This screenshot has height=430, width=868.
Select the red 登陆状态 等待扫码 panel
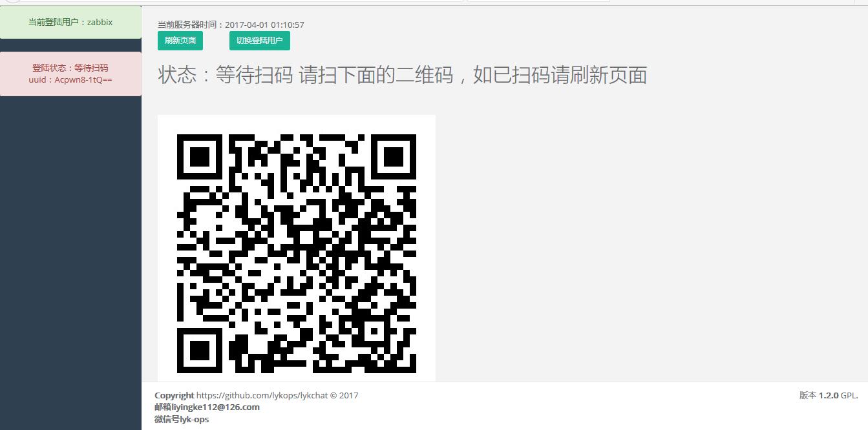coord(70,74)
